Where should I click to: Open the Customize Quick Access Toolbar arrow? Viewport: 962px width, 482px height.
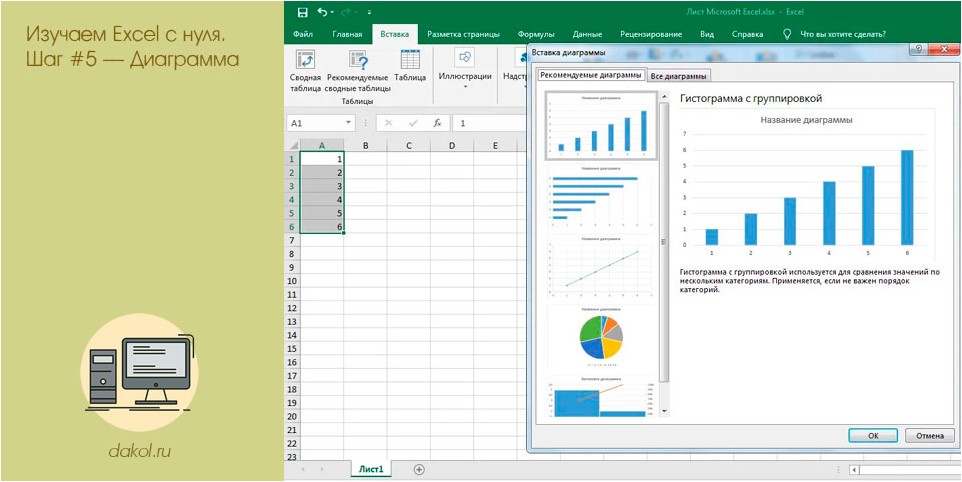[369, 12]
